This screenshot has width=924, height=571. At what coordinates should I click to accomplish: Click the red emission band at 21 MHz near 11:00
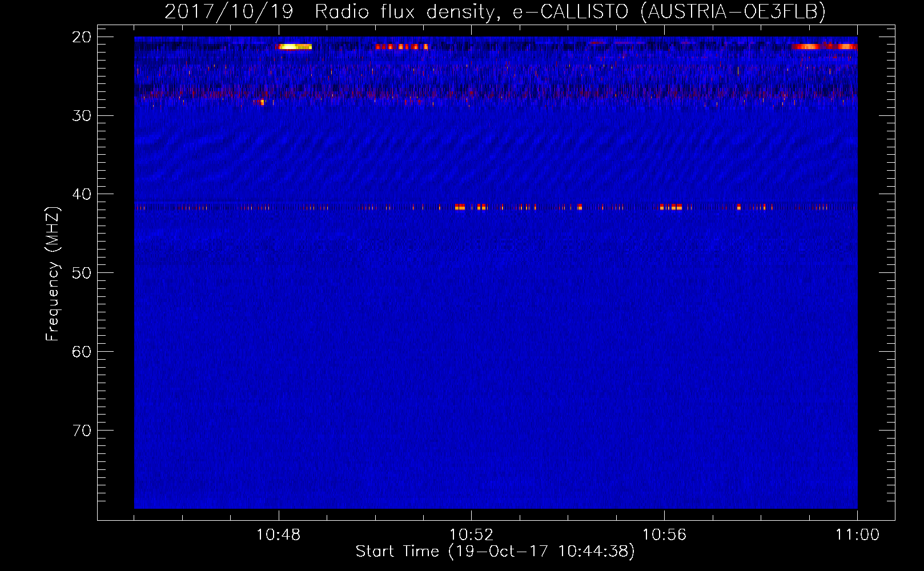[824, 46]
